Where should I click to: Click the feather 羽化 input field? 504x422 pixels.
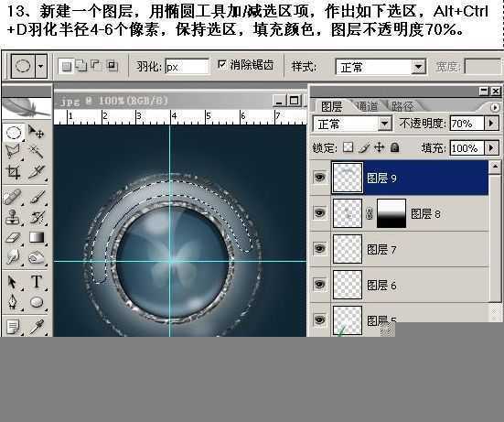188,67
